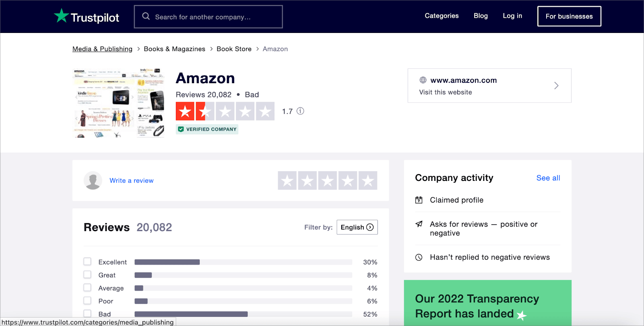Click the Great 8% rating bar
The image size is (644, 326).
point(243,275)
